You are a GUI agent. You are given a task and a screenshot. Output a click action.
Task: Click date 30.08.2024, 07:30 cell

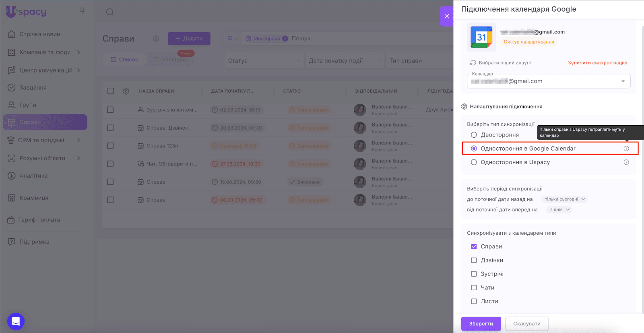pos(237,128)
